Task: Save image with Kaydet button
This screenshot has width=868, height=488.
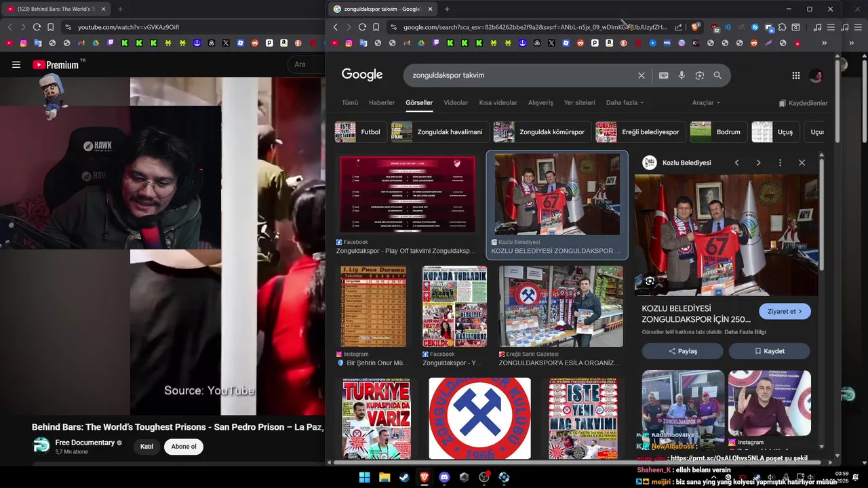Action: pos(769,351)
